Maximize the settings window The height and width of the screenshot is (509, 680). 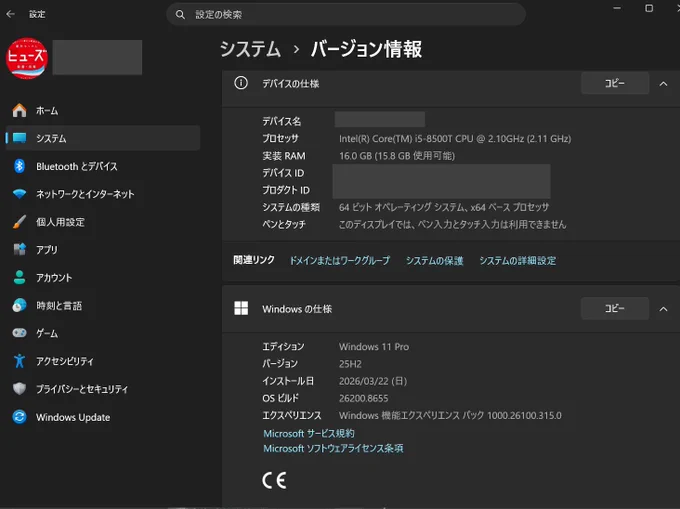tap(649, 8)
